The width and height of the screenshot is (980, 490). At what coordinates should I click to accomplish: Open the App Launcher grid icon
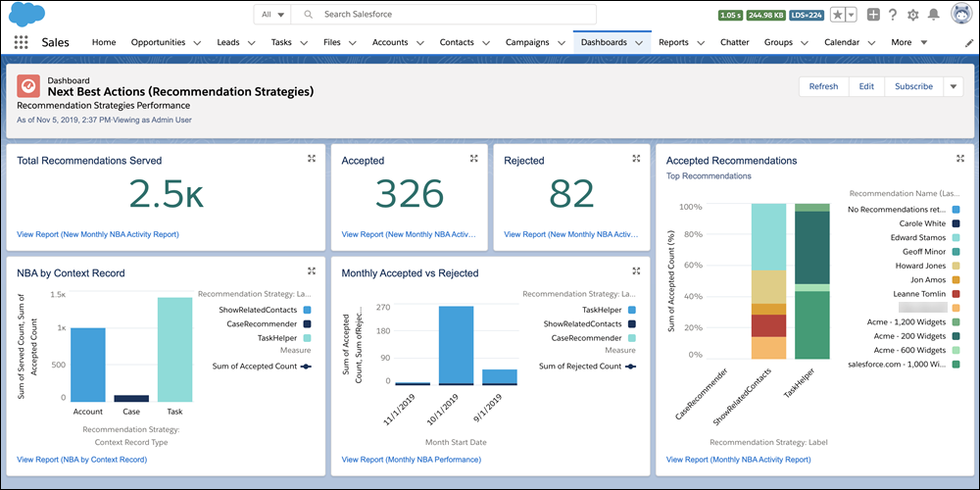pos(22,42)
